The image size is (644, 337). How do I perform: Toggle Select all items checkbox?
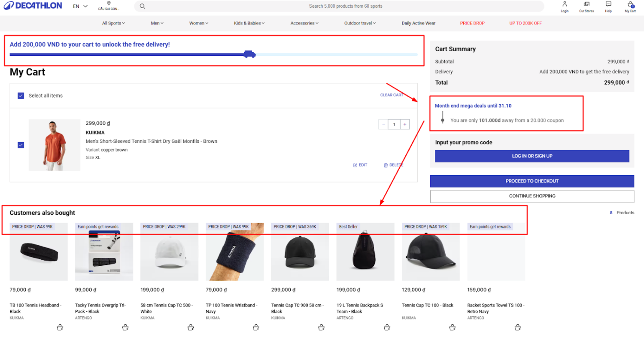point(21,96)
